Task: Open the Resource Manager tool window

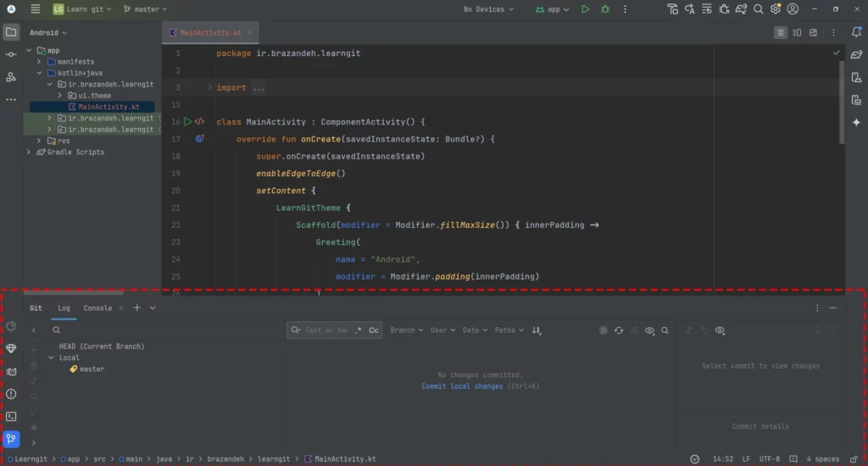Action: pos(11,77)
